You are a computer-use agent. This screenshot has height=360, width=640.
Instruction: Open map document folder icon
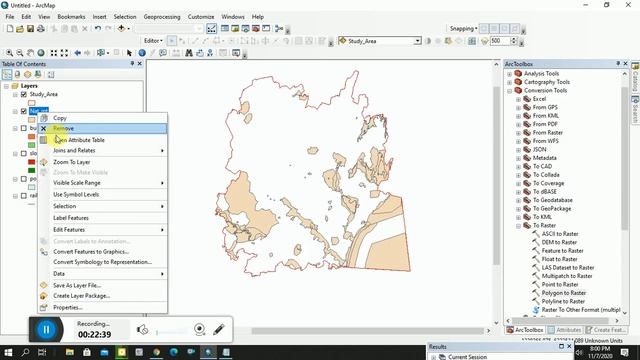[x=20, y=29]
